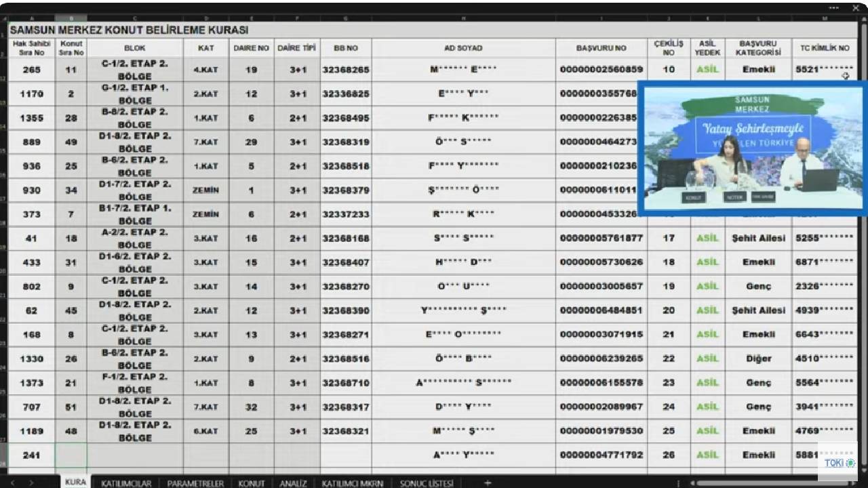Image resolution: width=868 pixels, height=488 pixels.
Task: Click the add new sheet plus icon
Action: (x=488, y=483)
